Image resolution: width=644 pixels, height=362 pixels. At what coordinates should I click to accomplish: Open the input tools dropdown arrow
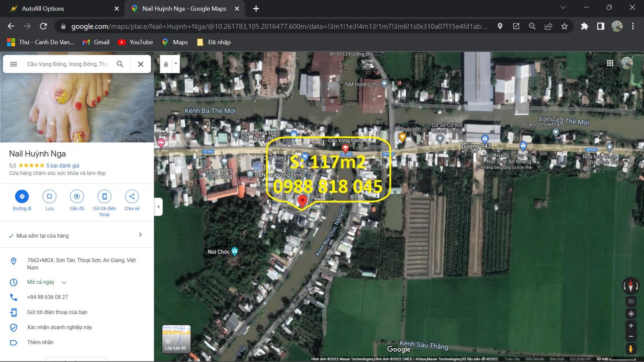click(175, 64)
